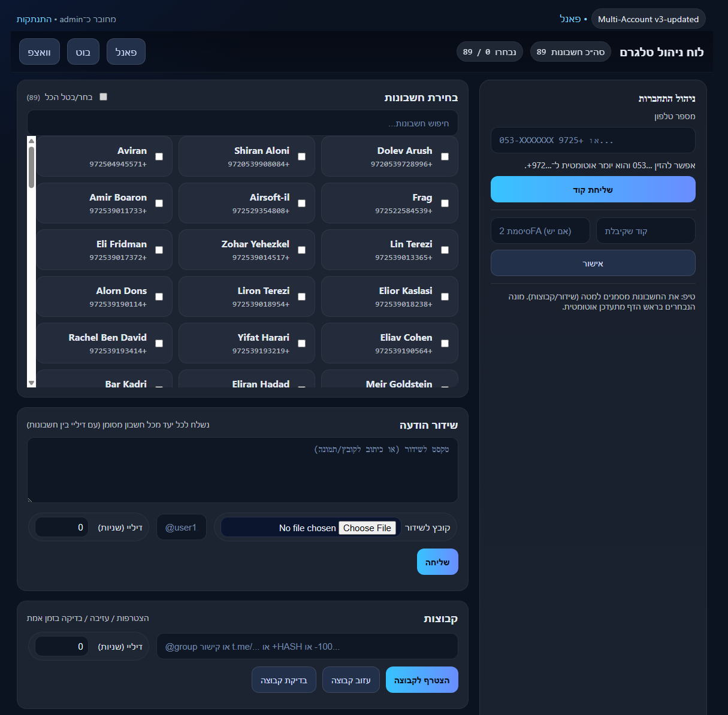Focus the phone number input field

click(593, 140)
